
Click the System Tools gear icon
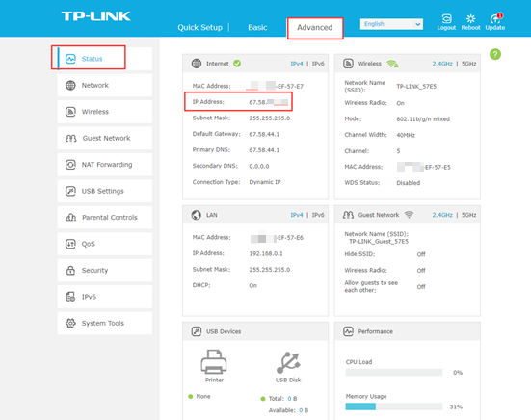tap(70, 324)
